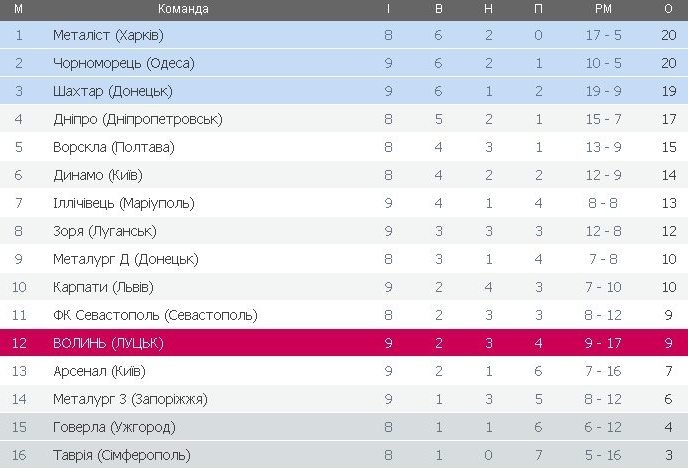Click Металург Д (Донецьк) in the table
This screenshot has width=688, height=472.
tap(122, 259)
